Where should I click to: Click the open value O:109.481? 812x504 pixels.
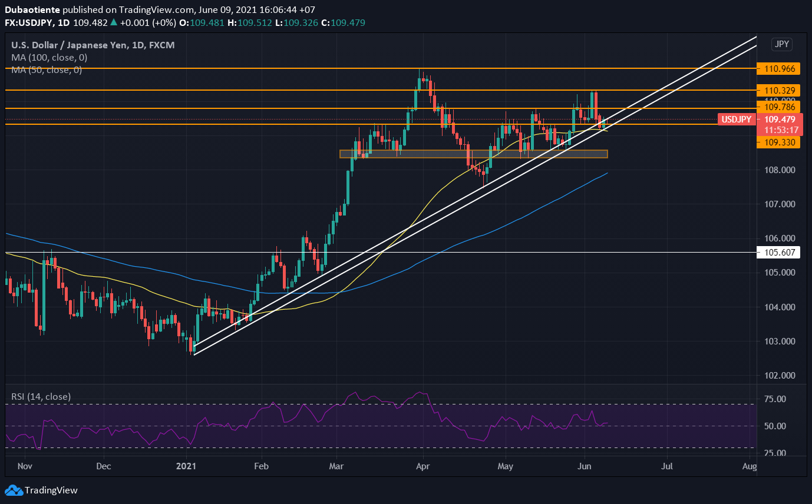tap(202, 23)
